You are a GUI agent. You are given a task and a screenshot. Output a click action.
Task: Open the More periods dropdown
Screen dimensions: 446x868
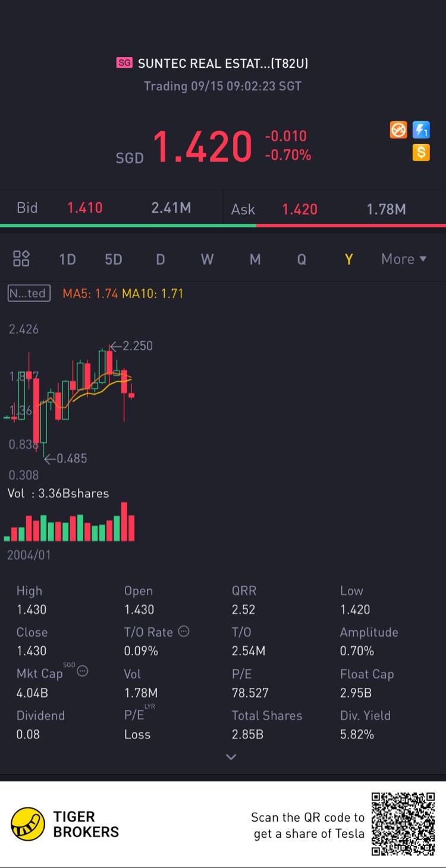(404, 259)
